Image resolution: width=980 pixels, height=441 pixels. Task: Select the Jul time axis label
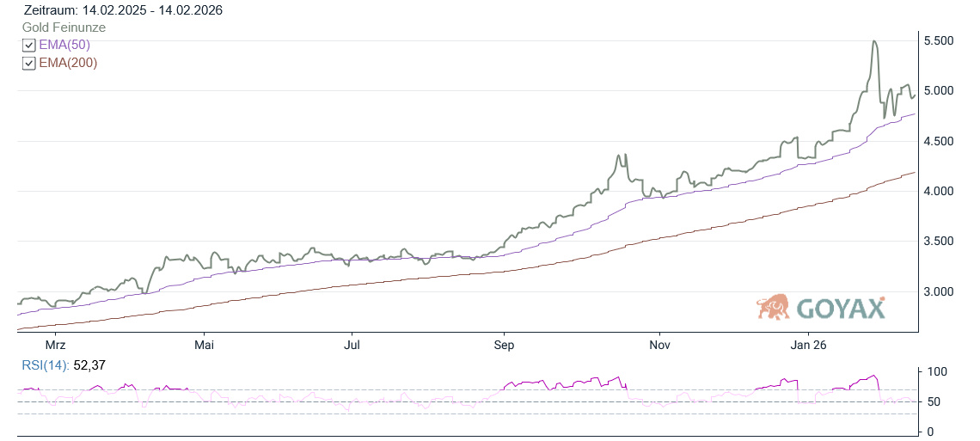352,346
